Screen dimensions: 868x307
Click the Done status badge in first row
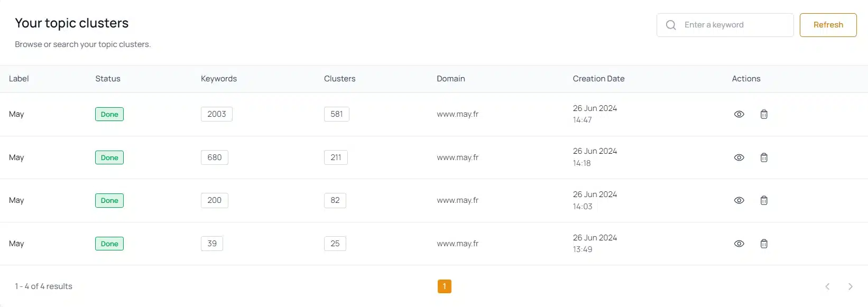109,114
